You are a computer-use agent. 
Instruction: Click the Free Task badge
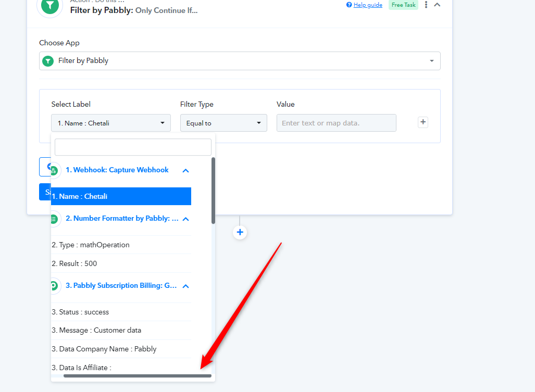click(x=403, y=5)
